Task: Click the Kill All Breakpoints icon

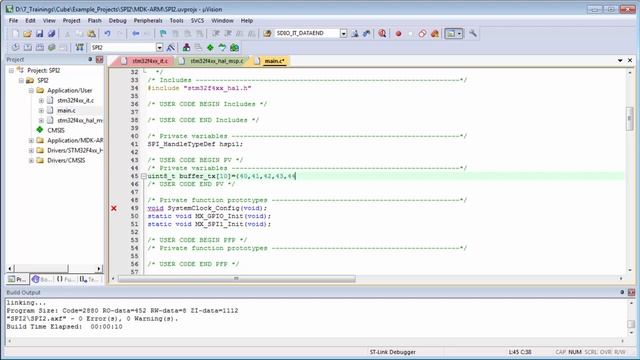Action: pyautogui.click(x=435, y=33)
